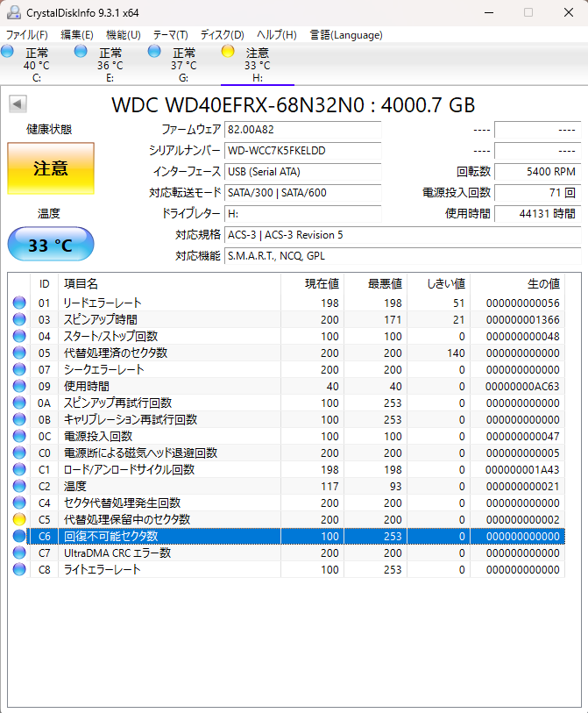Click the 最悪値 column header
Image resolution: width=588 pixels, height=713 pixels.
click(376, 284)
